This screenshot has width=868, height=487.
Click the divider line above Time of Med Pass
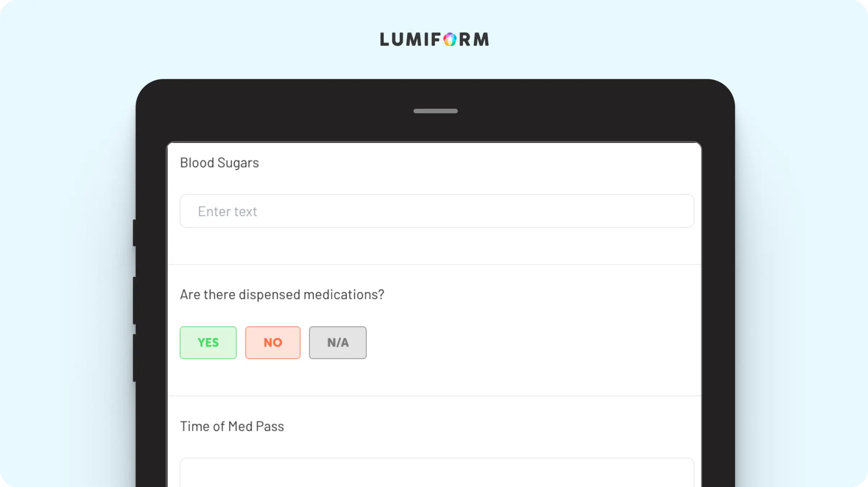pyautogui.click(x=434, y=396)
